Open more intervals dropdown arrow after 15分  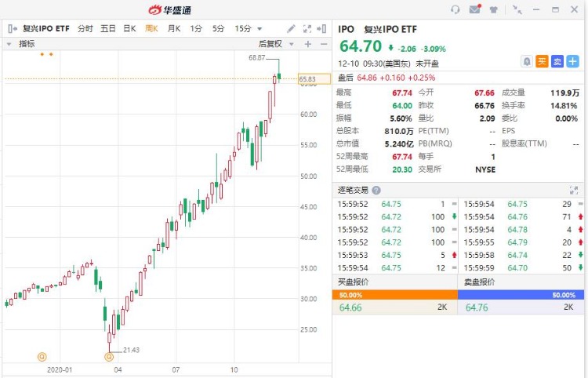(260, 29)
